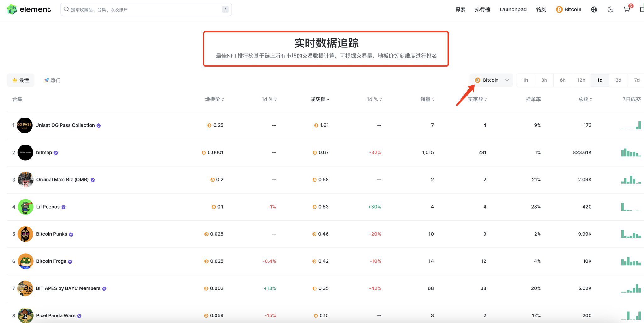This screenshot has height=323, width=644.
Task: Click verified badge next to bitmap
Action: pyautogui.click(x=56, y=153)
